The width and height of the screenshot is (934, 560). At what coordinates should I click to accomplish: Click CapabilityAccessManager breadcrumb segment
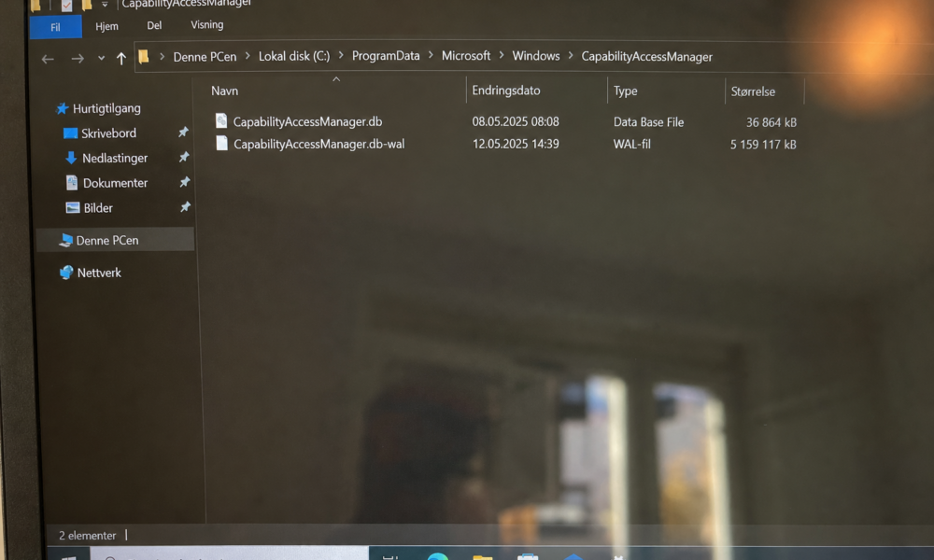[647, 57]
